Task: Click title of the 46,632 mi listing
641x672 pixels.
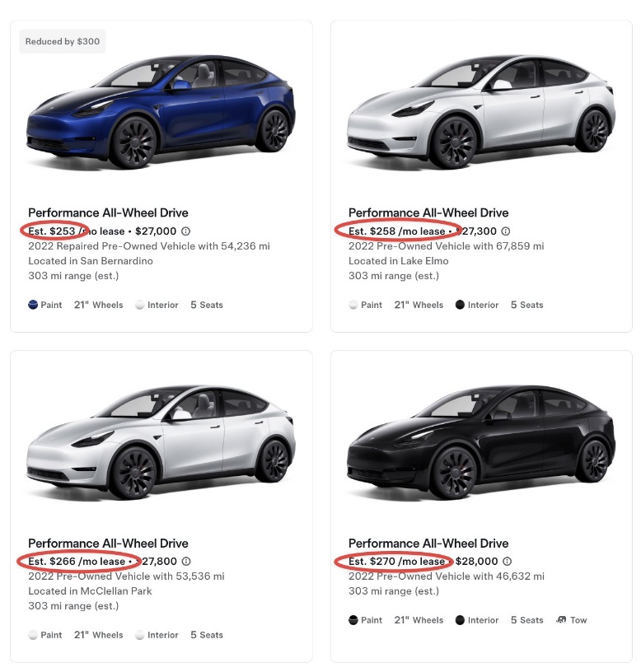Action: (428, 544)
